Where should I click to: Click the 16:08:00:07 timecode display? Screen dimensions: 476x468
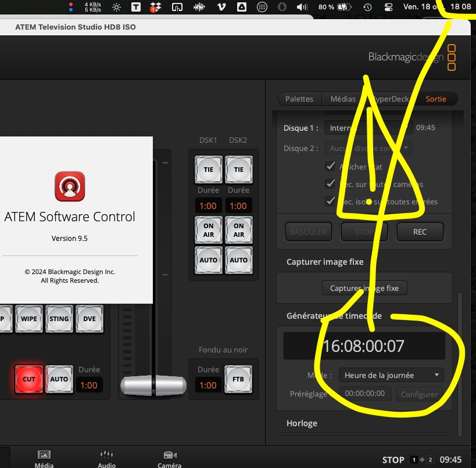pyautogui.click(x=364, y=345)
